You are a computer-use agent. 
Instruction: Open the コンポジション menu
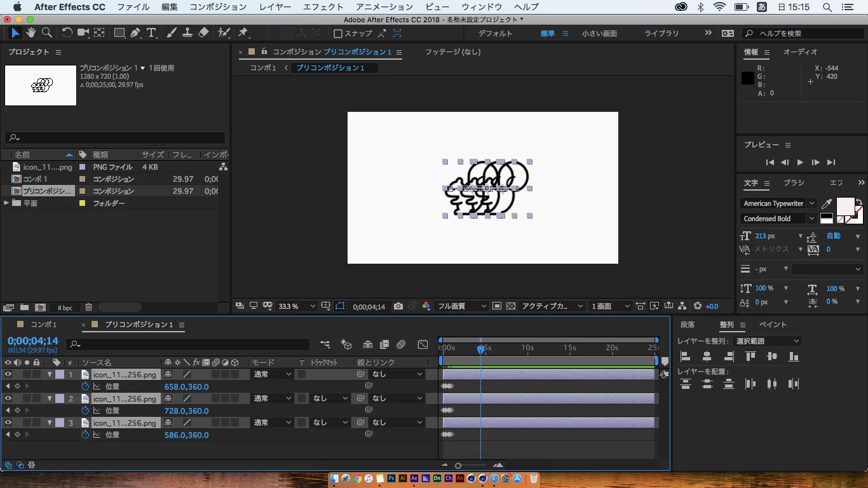coord(218,7)
